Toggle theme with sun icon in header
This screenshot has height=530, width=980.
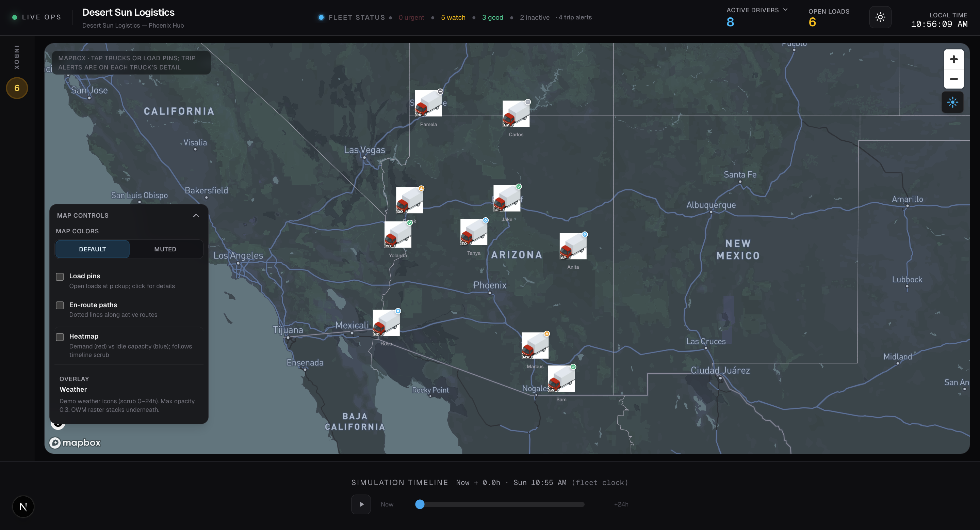880,17
